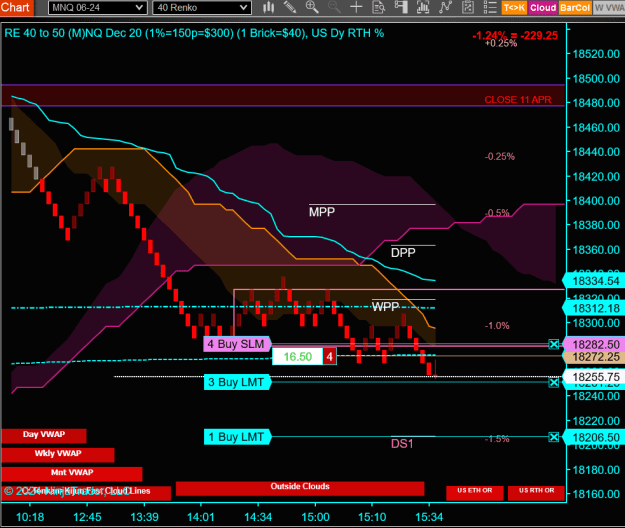
Task: Click the 18206.50 price marker
Action: (x=594, y=437)
